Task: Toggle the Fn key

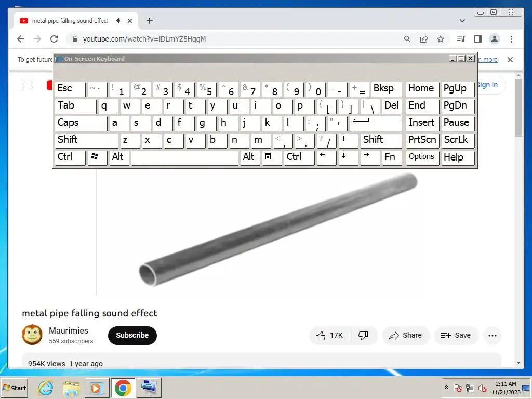Action: coord(391,157)
